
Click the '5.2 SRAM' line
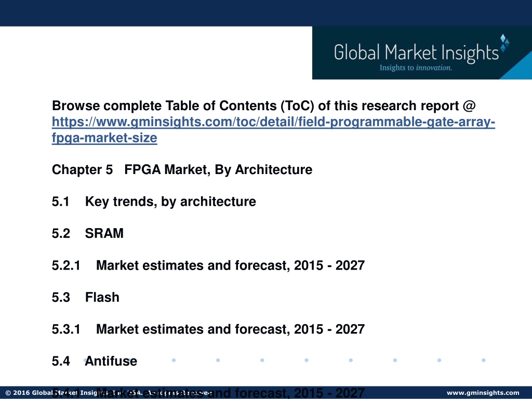click(87, 233)
